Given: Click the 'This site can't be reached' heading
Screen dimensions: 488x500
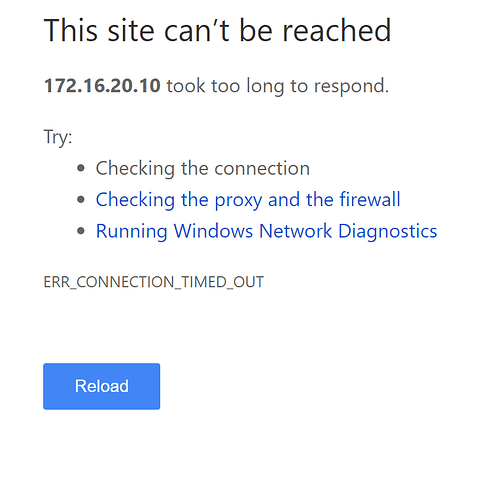Looking at the screenshot, I should pos(217,31).
